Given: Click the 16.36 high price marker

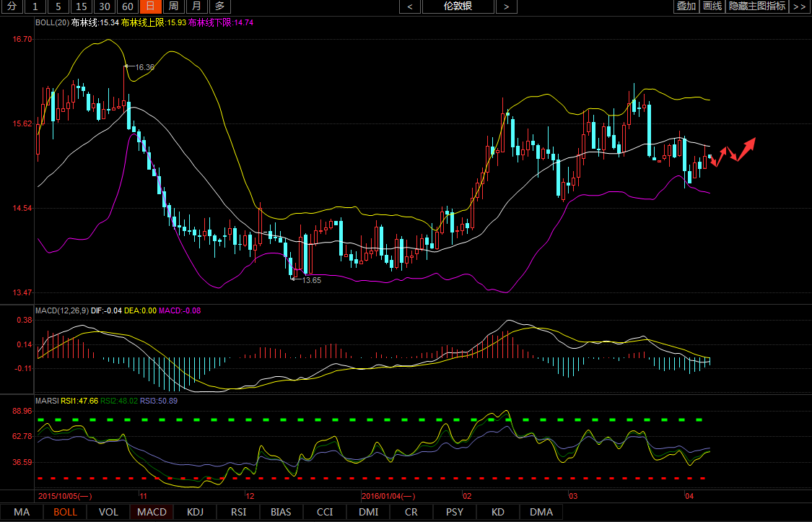Looking at the screenshot, I should [x=145, y=66].
